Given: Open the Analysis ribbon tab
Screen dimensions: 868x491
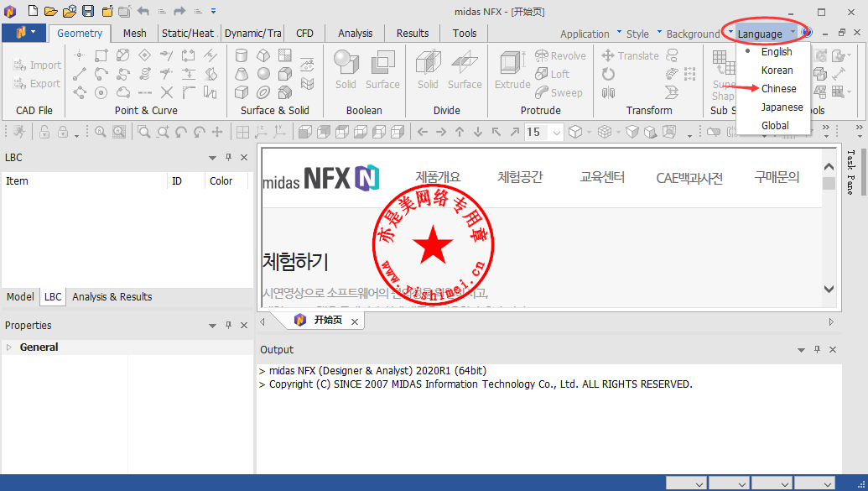Looking at the screenshot, I should (356, 34).
